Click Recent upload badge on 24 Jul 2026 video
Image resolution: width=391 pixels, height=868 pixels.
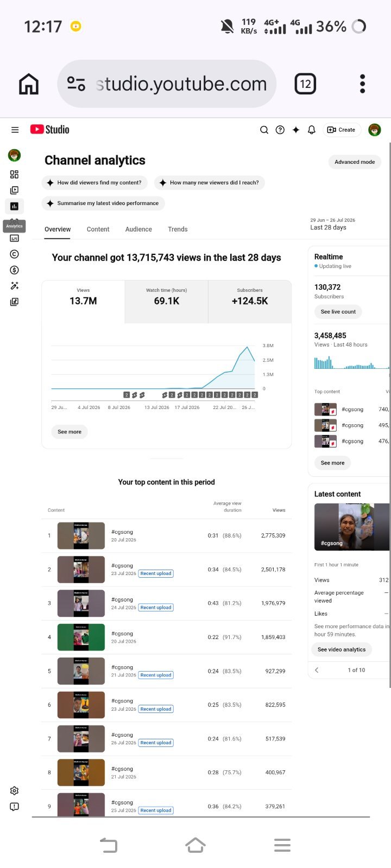click(x=156, y=608)
